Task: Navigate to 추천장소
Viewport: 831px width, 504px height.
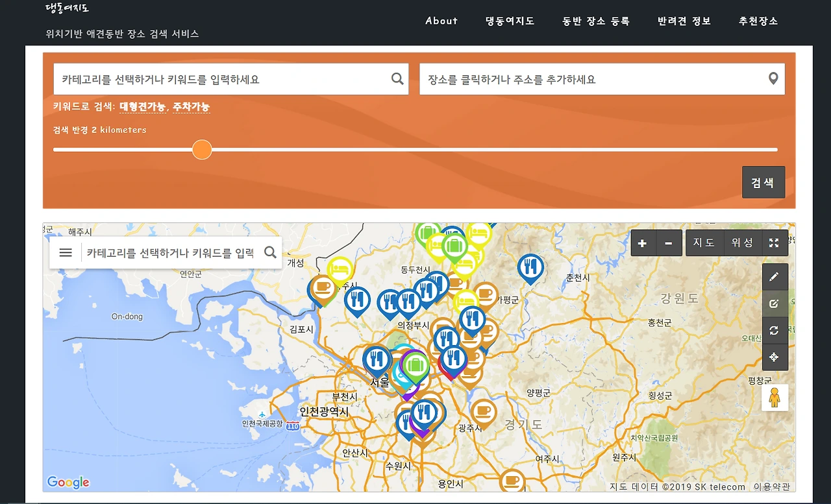Action: point(758,21)
